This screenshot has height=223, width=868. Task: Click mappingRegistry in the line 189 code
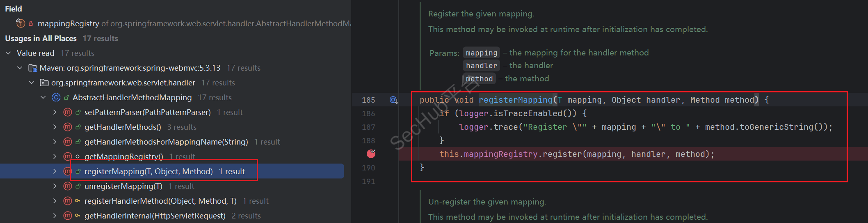click(x=500, y=154)
